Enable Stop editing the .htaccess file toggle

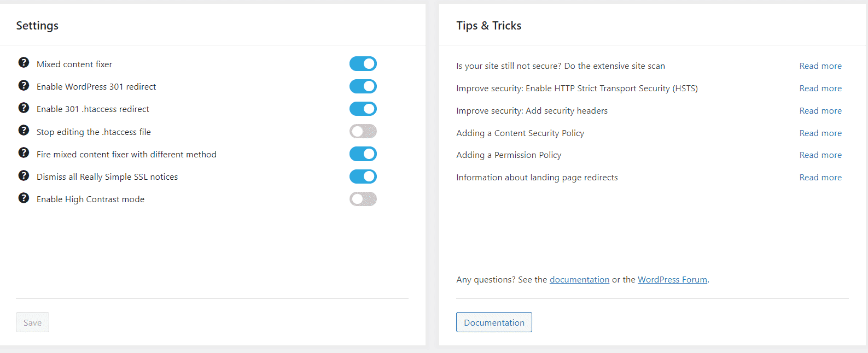coord(363,131)
